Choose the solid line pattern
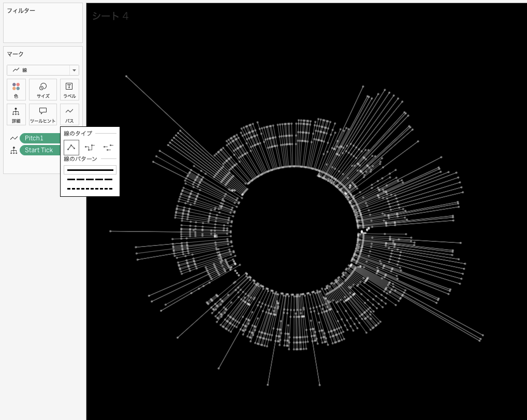The height and width of the screenshot is (420, 527). pyautogui.click(x=90, y=170)
